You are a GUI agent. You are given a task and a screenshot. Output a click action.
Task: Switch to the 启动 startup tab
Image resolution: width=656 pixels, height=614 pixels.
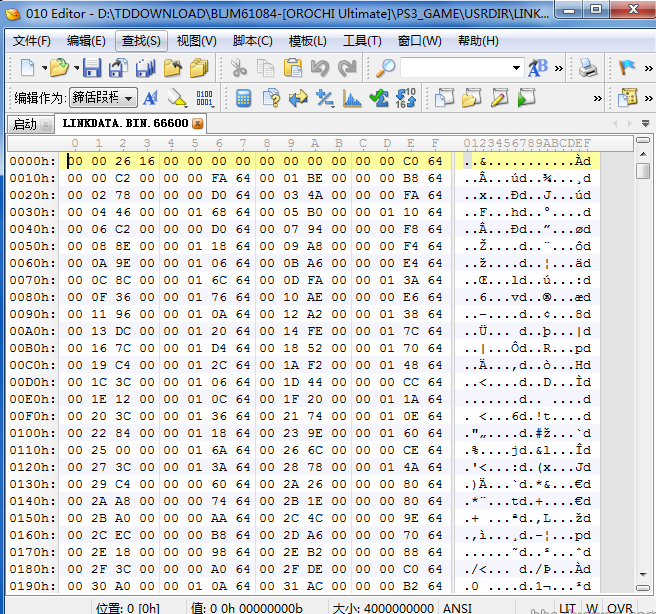(x=25, y=124)
